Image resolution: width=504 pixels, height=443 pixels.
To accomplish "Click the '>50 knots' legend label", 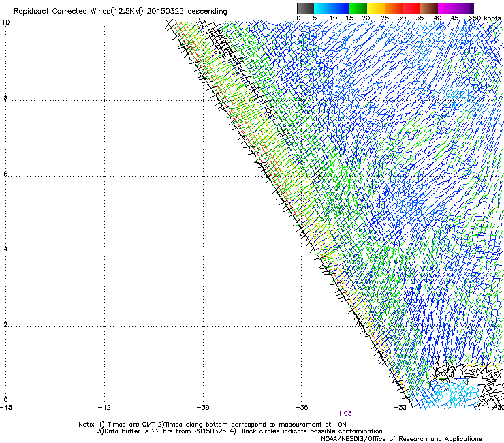I will pyautogui.click(x=484, y=18).
